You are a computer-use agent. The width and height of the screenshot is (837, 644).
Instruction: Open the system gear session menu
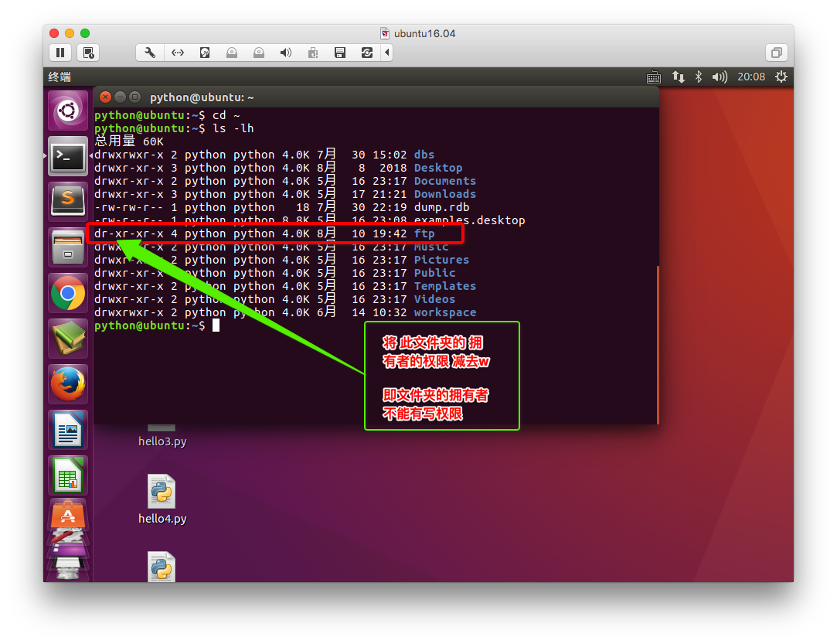click(781, 77)
